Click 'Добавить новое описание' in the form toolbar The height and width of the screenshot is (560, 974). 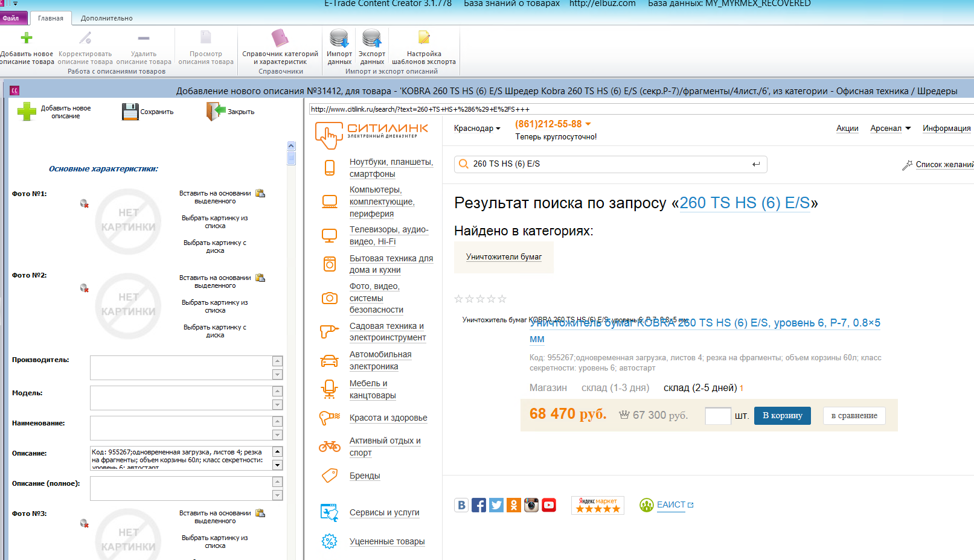tap(54, 112)
